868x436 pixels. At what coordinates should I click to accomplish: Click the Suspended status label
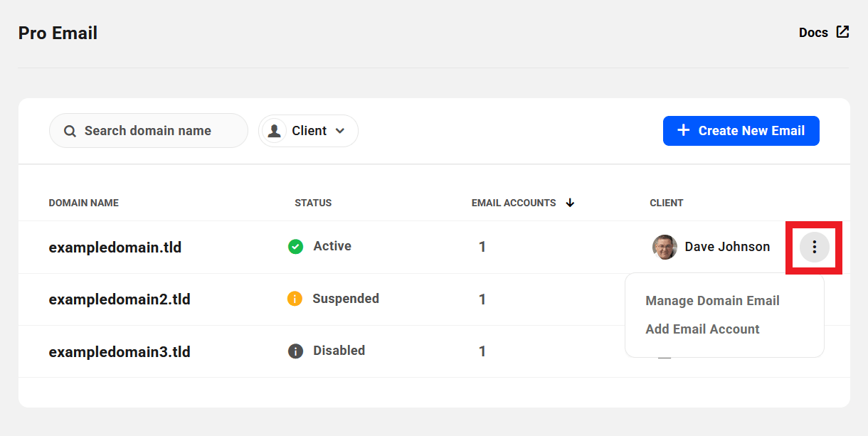coord(346,299)
